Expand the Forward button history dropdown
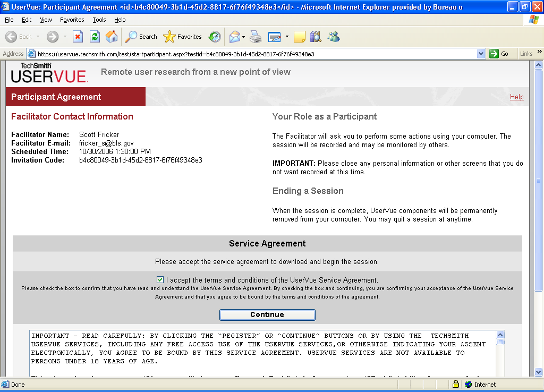 click(65, 37)
